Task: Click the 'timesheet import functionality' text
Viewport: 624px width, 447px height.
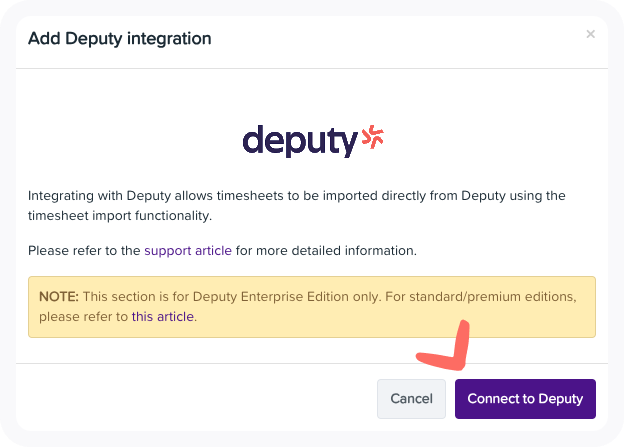Action: click(x=119, y=216)
